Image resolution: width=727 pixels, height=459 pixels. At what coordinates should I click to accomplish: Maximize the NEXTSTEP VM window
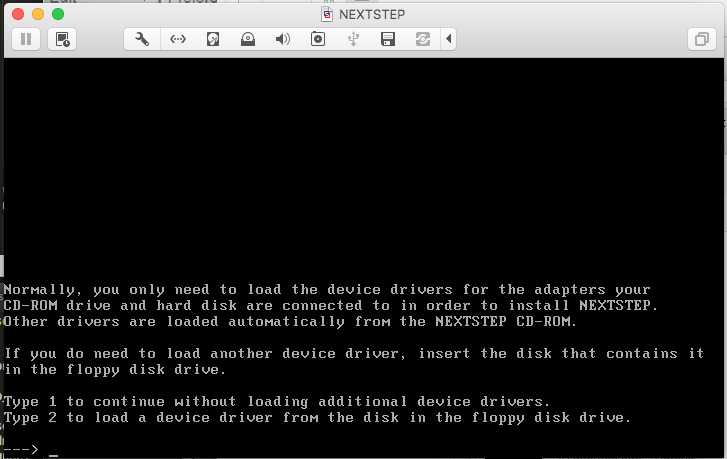click(58, 14)
